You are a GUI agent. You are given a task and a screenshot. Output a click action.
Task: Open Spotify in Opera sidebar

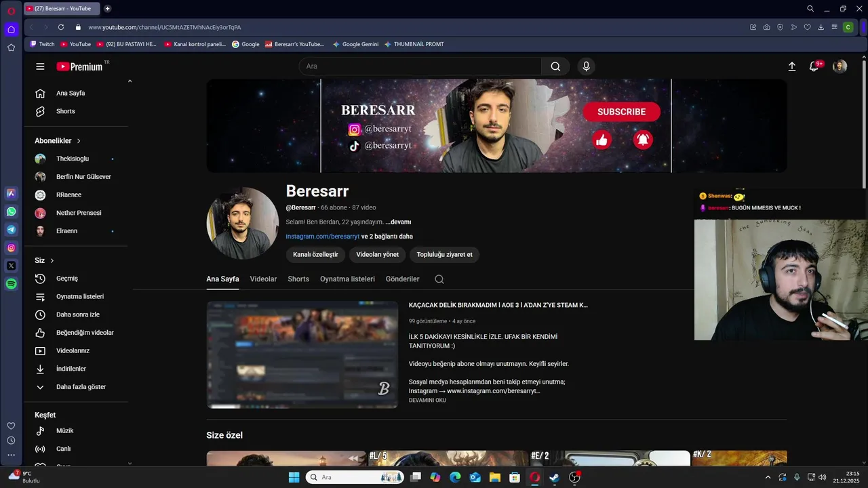coord(11,284)
